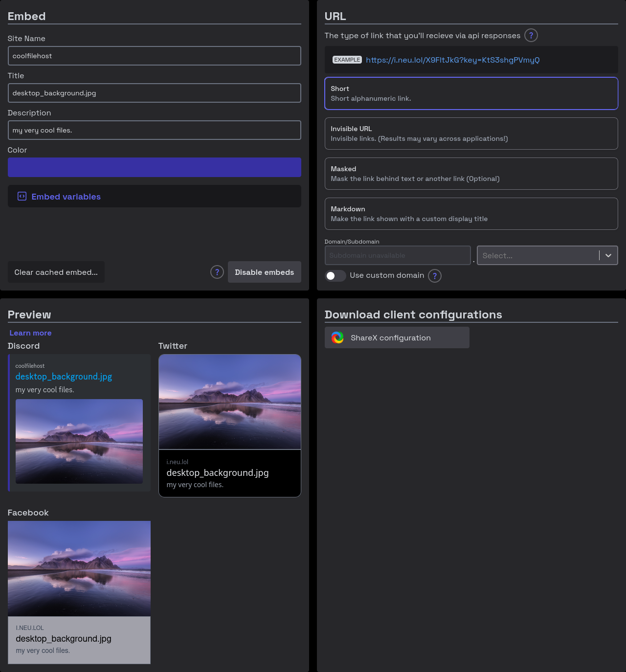Download the ShareX configuration
The width and height of the screenshot is (626, 672).
[x=397, y=337]
